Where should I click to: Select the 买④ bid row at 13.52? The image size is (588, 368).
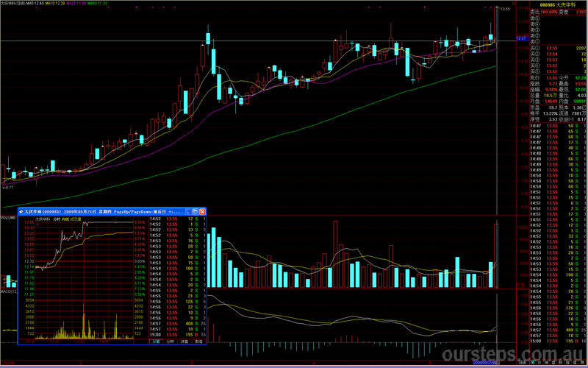click(x=558, y=66)
